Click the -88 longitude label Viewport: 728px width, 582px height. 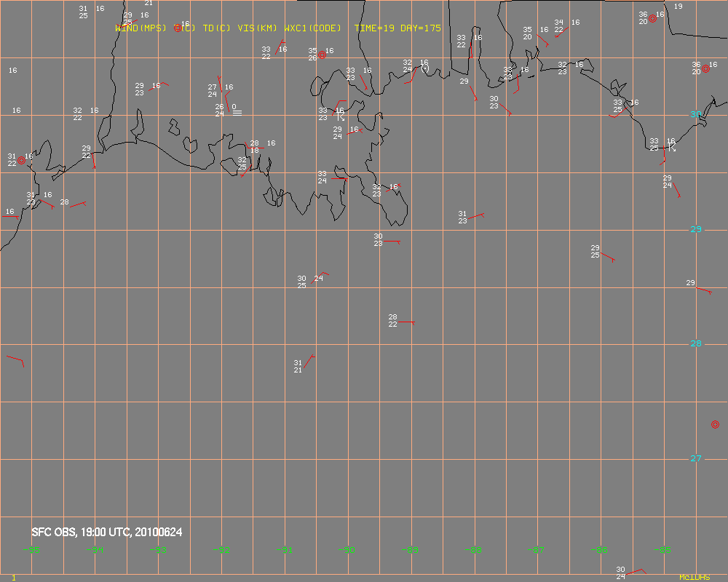tap(473, 550)
